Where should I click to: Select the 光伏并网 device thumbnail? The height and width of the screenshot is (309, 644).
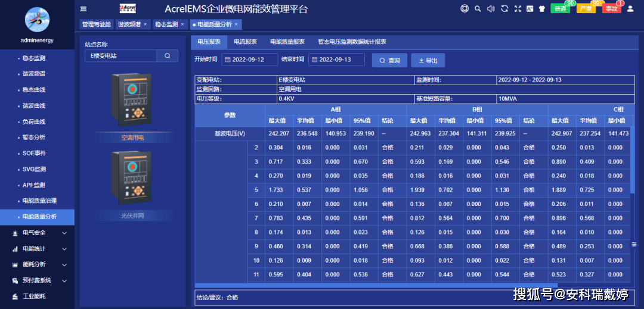point(132,178)
